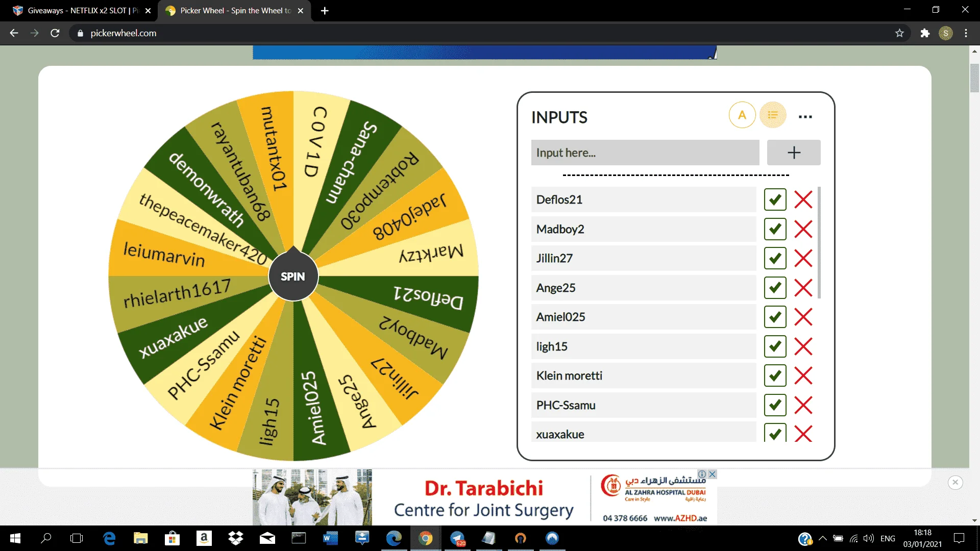Delete Klein moretti with its red X
980x551 pixels.
[803, 375]
